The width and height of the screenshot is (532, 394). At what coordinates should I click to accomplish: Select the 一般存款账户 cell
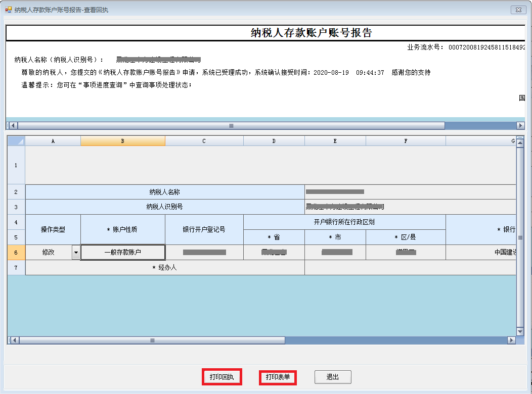click(x=123, y=253)
